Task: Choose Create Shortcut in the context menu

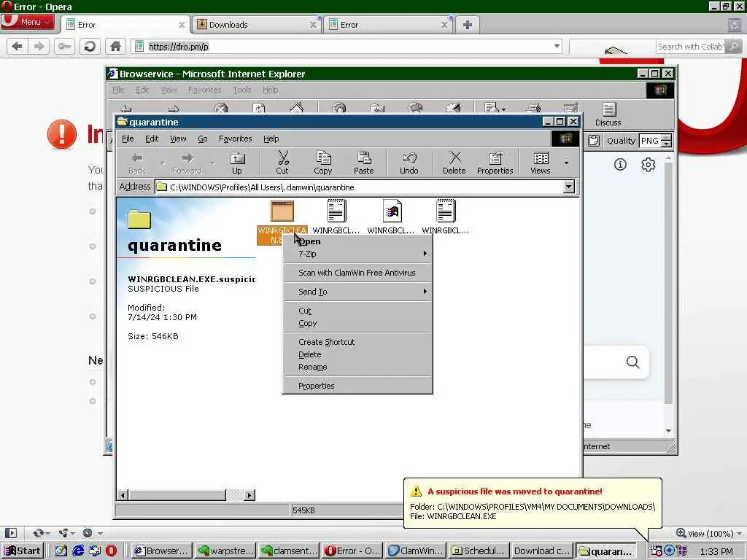Action: click(357, 342)
